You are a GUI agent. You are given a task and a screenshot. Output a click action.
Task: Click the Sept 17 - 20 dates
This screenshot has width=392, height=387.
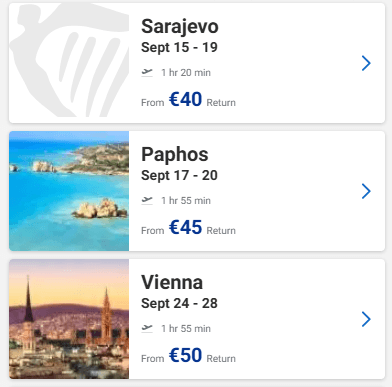pyautogui.click(x=179, y=176)
